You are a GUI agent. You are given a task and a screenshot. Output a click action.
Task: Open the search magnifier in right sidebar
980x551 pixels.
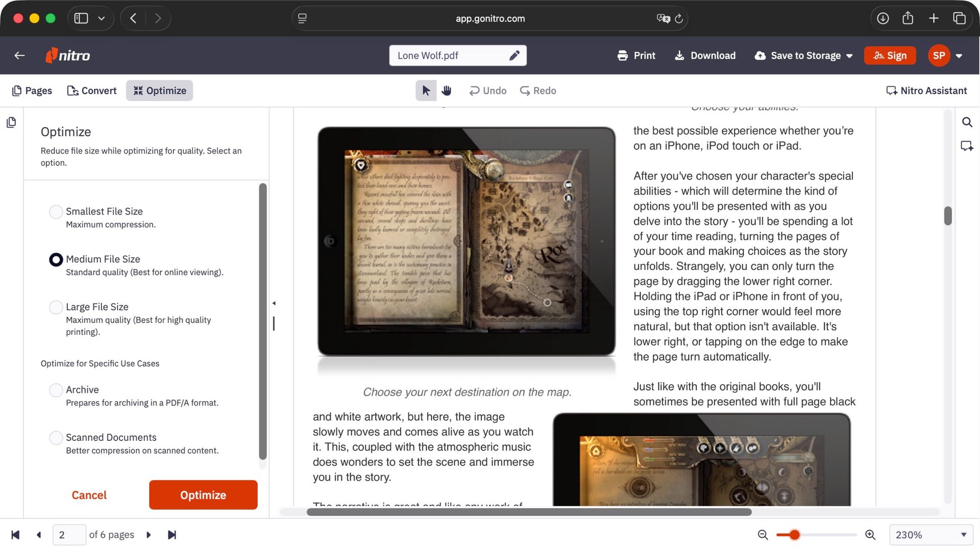tap(967, 122)
